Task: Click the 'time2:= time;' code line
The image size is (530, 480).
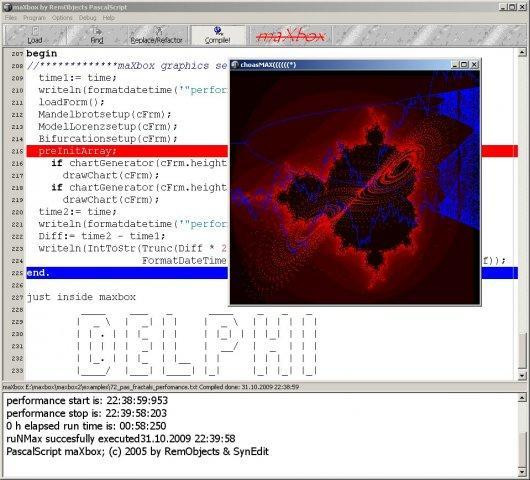Action: pos(77,212)
